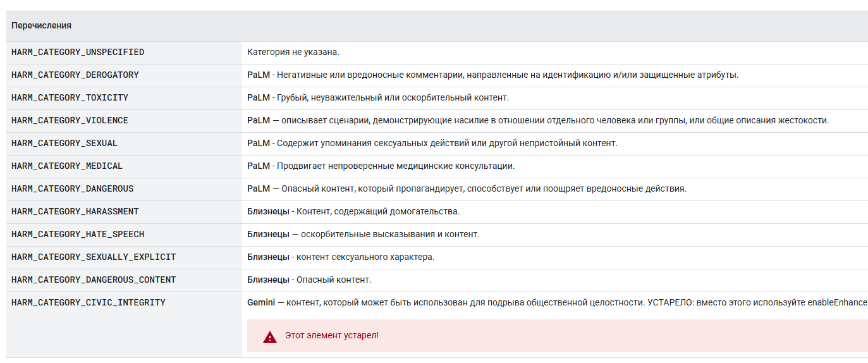Click the HARM_CATEGORY_TOXICITY code label

pyautogui.click(x=70, y=97)
